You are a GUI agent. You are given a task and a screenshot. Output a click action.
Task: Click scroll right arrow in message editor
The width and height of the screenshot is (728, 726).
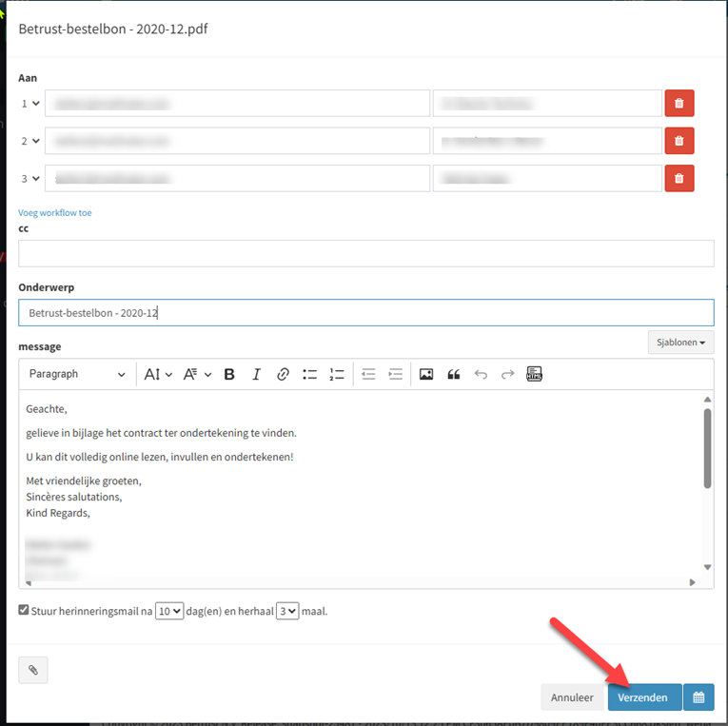(692, 582)
